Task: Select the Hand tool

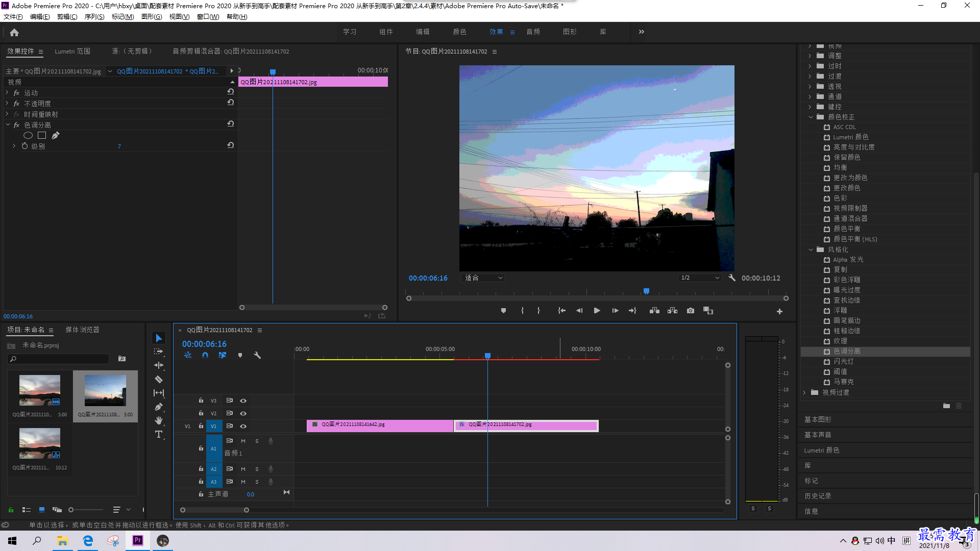Action: [x=159, y=420]
